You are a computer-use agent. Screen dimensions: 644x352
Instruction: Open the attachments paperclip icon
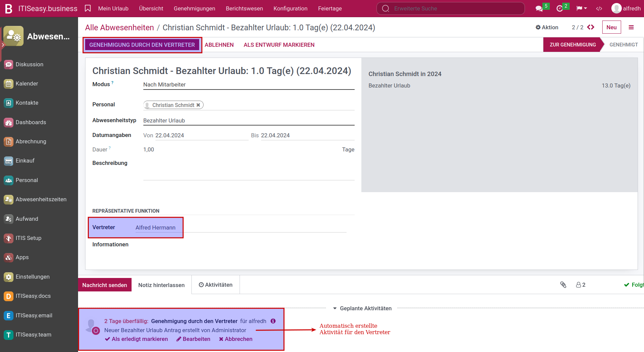pyautogui.click(x=563, y=285)
